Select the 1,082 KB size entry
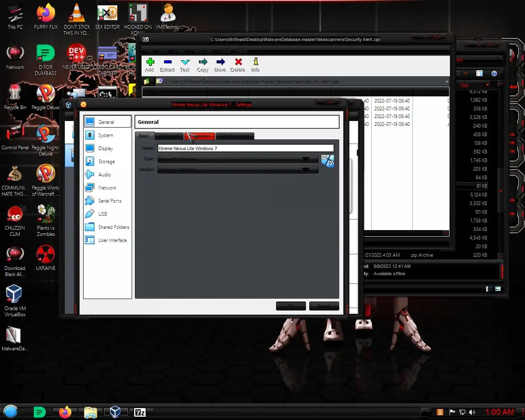Image resolution: width=525 pixels, height=420 pixels. click(478, 100)
